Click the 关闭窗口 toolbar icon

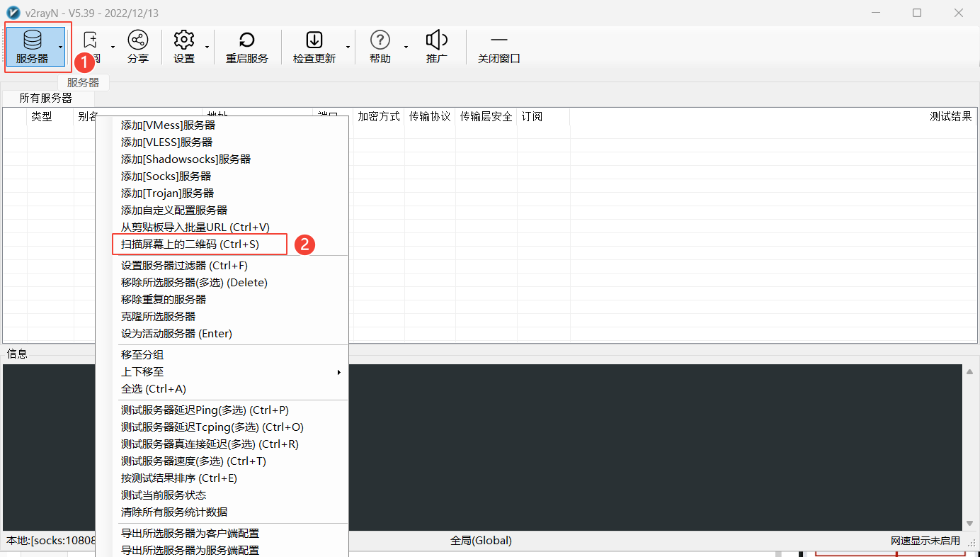[x=498, y=40]
